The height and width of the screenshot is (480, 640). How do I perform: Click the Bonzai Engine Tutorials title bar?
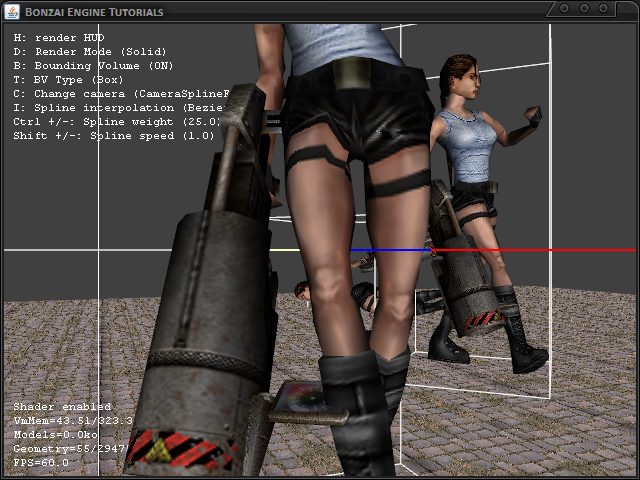click(300, 11)
